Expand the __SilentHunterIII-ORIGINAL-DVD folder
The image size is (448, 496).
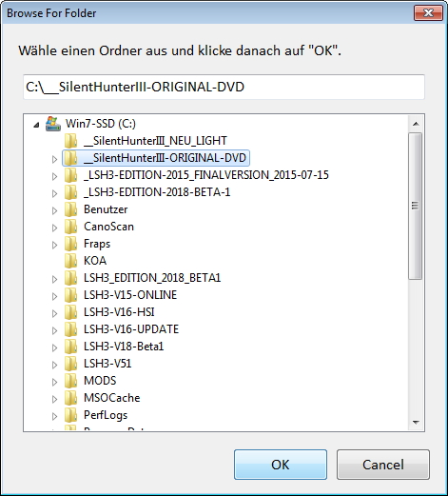click(x=54, y=159)
